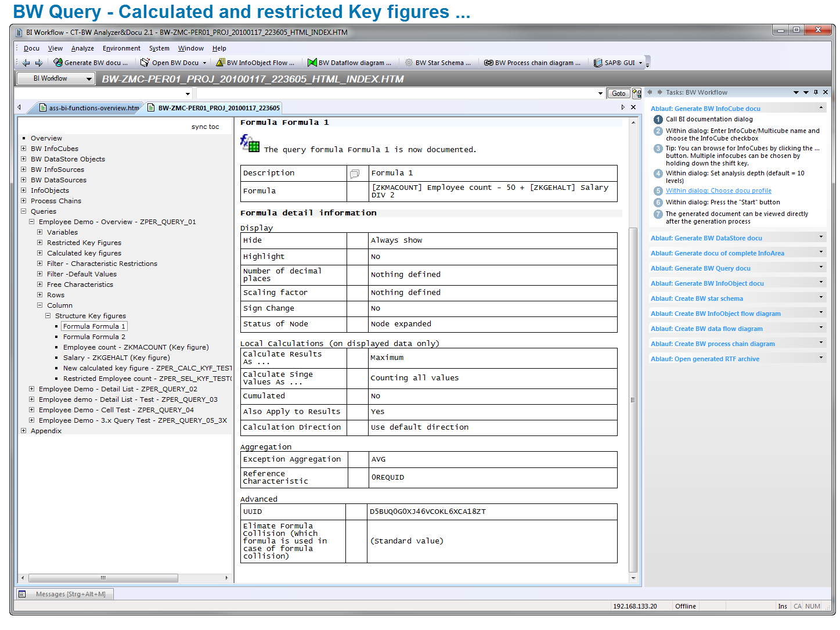Click the Generate BW docu toolbar icon
The height and width of the screenshot is (630, 840).
coord(58,63)
